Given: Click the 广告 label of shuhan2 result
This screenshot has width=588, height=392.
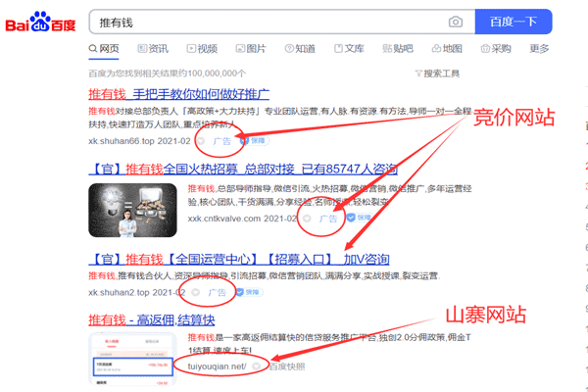Looking at the screenshot, I should pyautogui.click(x=218, y=292).
